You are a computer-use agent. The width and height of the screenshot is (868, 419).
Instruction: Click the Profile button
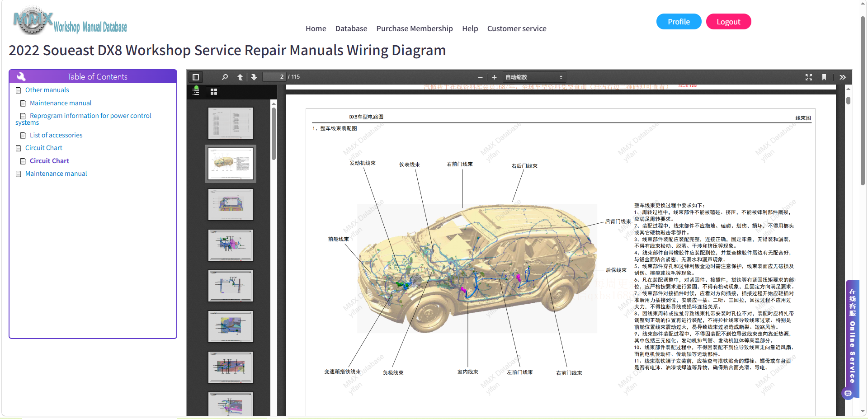[679, 22]
